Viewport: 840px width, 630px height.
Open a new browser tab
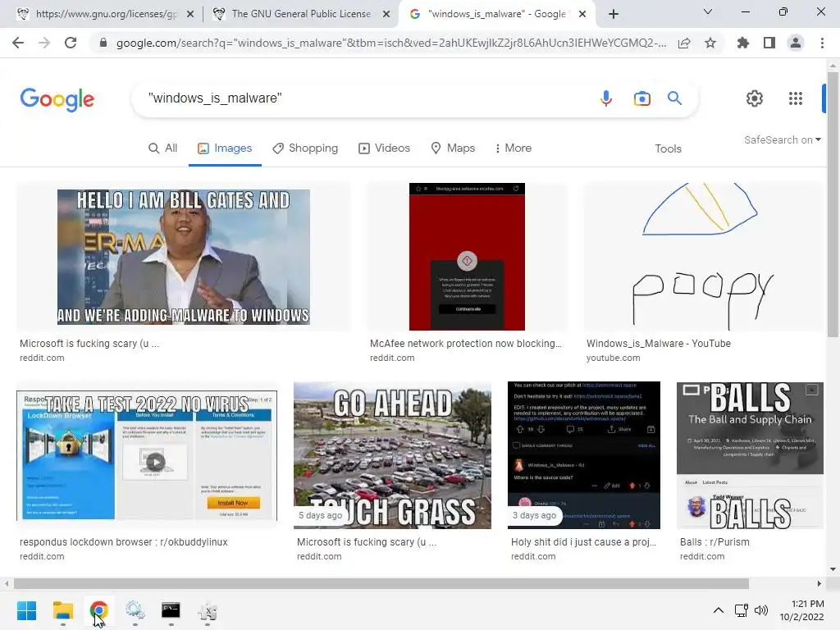(614, 14)
